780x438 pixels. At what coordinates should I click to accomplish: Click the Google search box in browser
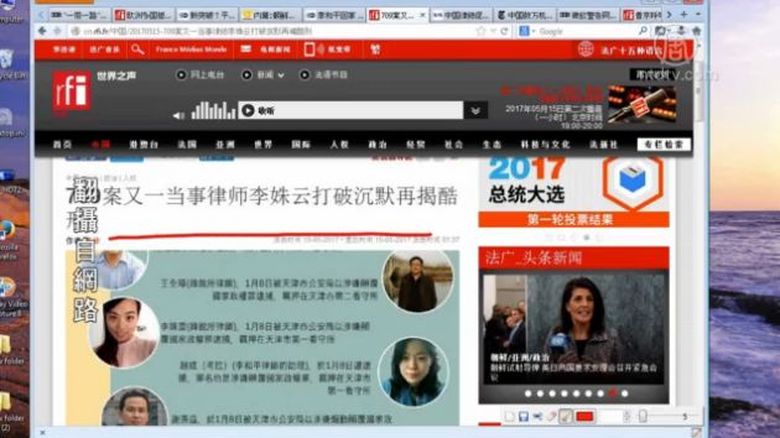click(590, 32)
